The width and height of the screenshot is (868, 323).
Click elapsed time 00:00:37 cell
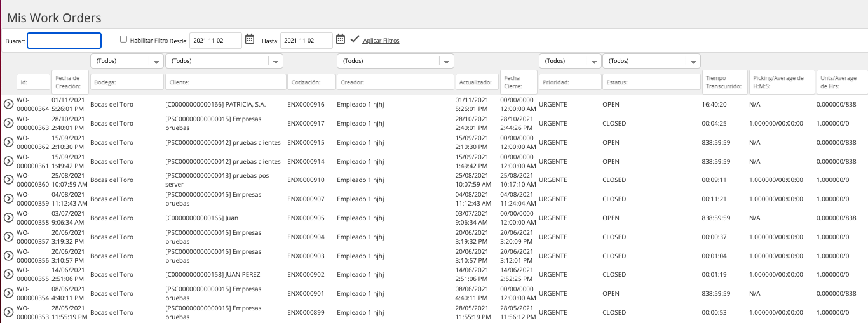[x=715, y=237]
